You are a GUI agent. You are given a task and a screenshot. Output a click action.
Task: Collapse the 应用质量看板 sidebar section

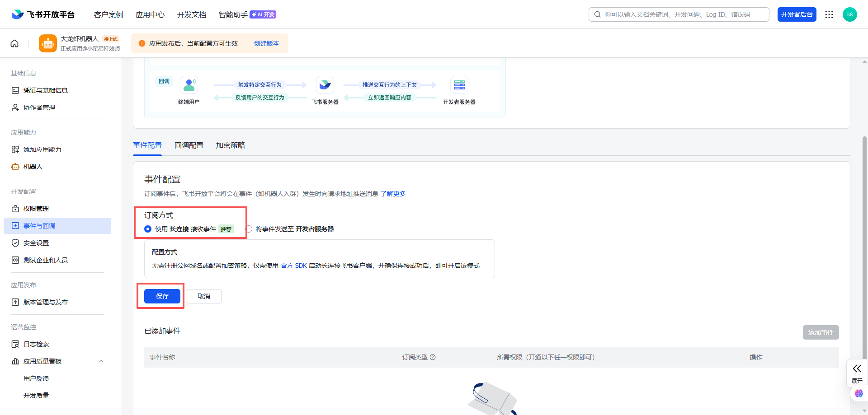pos(101,361)
